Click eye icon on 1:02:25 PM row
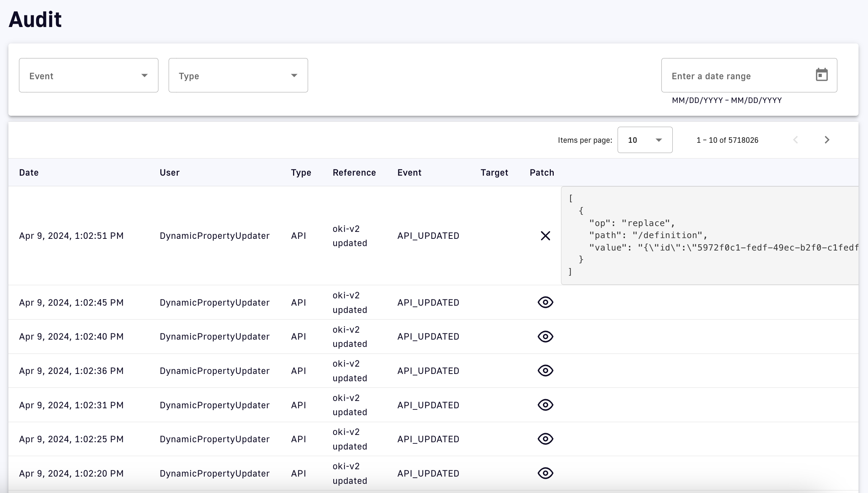Screen dimensions: 868x493 coord(545,439)
